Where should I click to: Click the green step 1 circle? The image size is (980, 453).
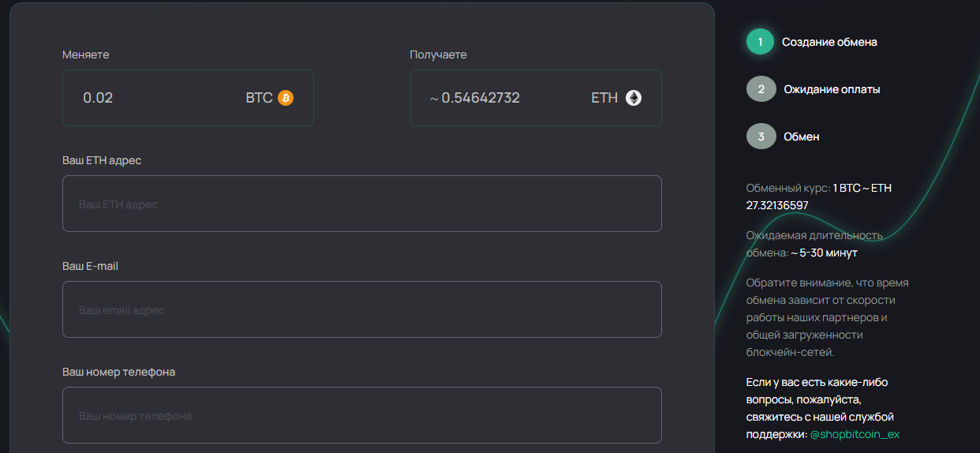tap(761, 42)
